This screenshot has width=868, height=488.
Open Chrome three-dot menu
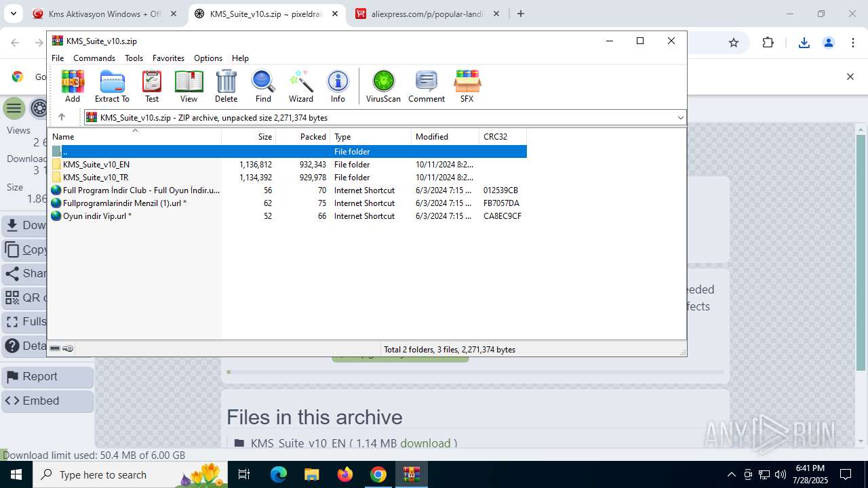[x=853, y=43]
